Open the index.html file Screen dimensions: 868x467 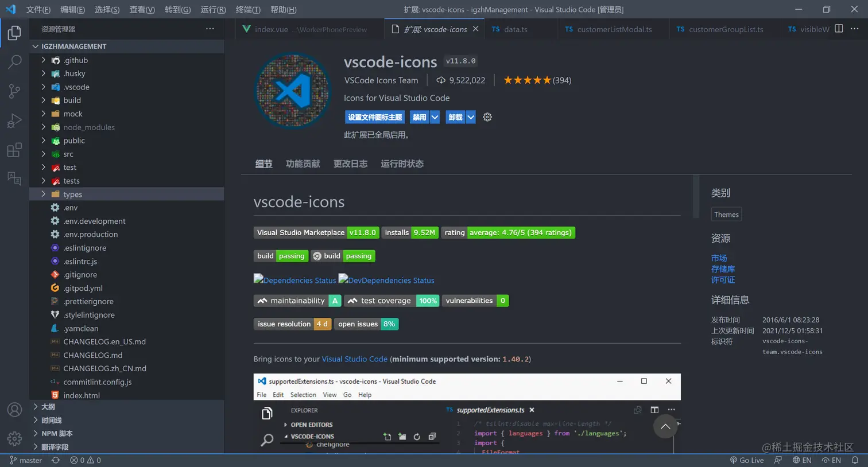click(x=126, y=395)
